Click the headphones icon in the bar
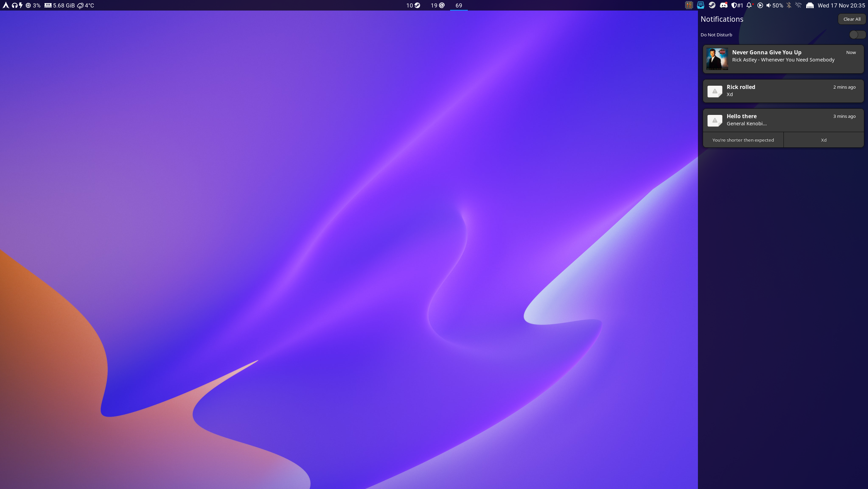 pos(15,5)
